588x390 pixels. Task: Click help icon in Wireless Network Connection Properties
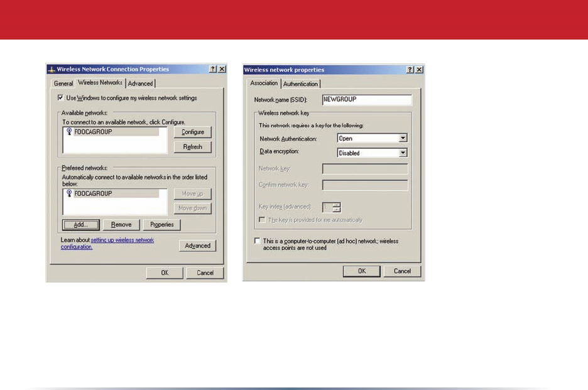pos(213,69)
